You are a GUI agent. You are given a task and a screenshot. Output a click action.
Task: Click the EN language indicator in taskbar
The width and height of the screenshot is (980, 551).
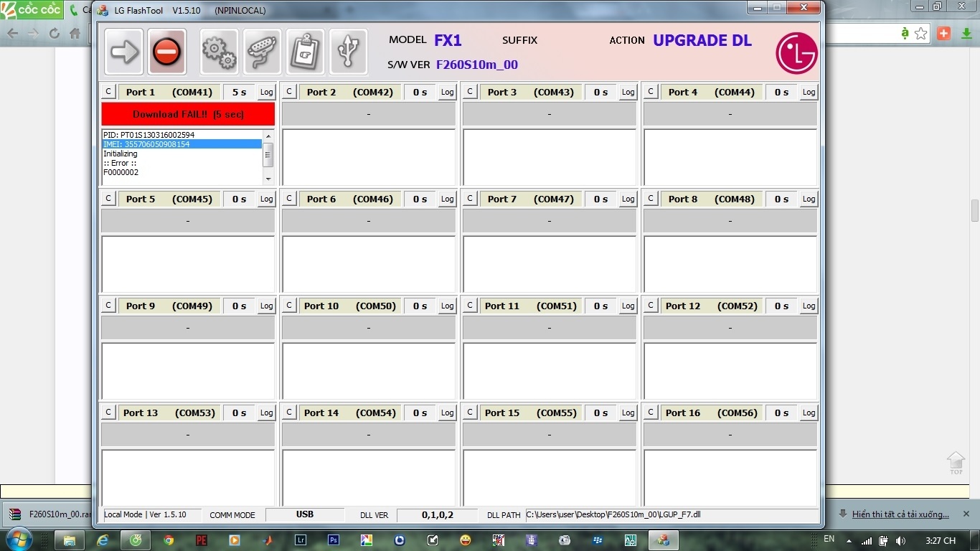(x=829, y=539)
